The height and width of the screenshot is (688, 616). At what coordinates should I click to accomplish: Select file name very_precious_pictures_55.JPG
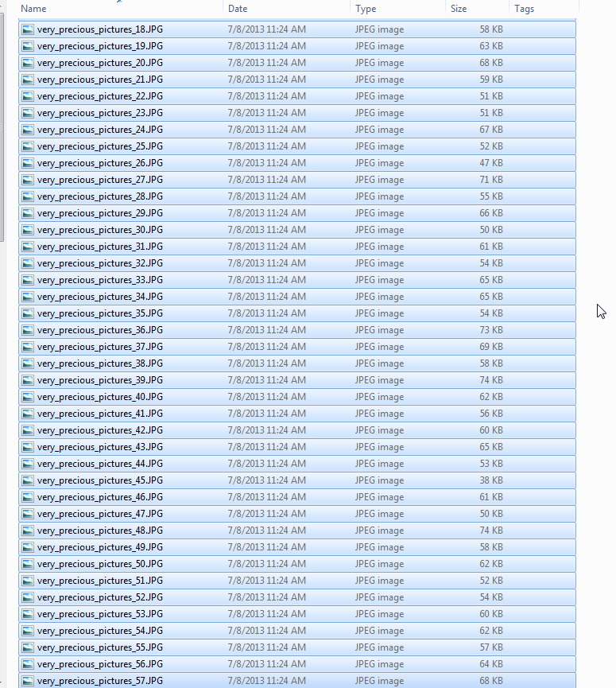[100, 647]
